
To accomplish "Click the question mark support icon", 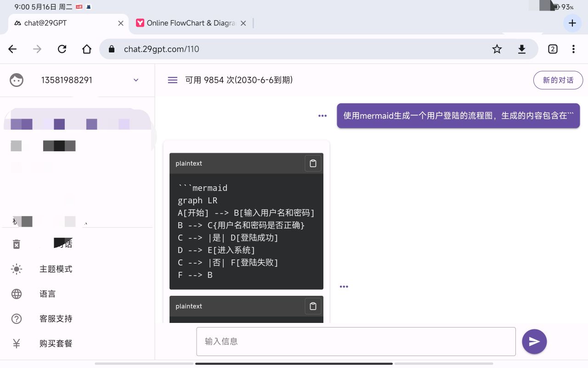I will [x=17, y=319].
